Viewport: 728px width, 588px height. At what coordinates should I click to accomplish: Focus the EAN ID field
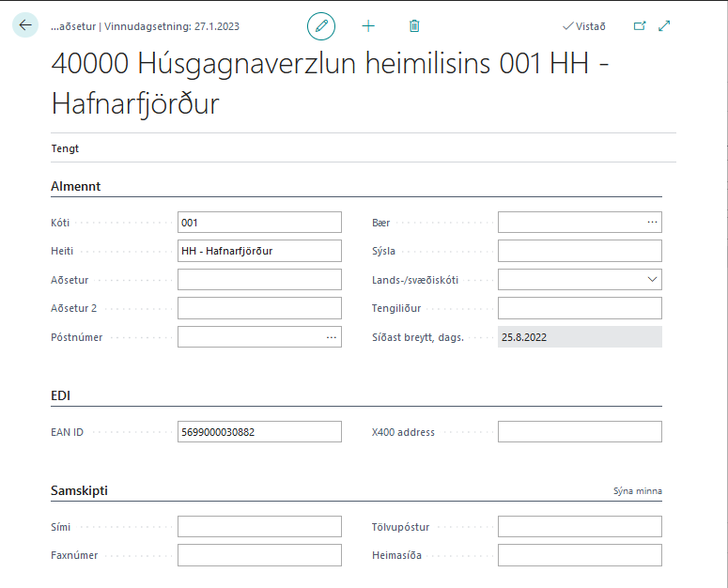coord(258,432)
